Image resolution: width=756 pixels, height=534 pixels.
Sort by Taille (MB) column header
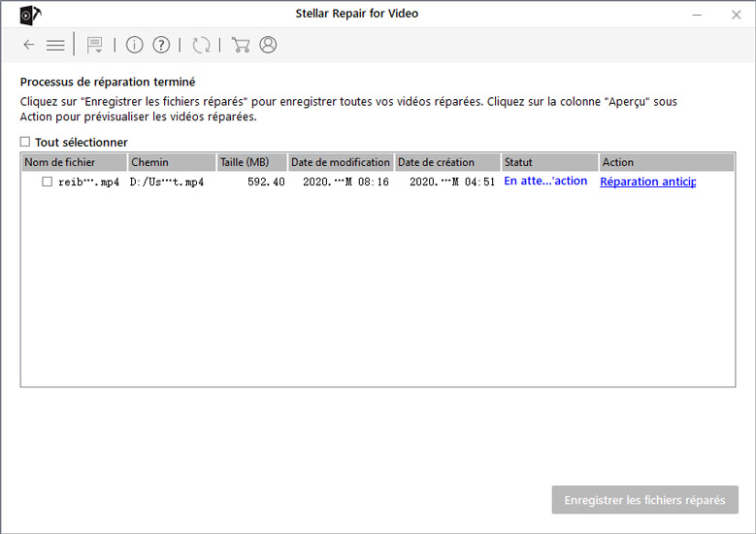[252, 162]
